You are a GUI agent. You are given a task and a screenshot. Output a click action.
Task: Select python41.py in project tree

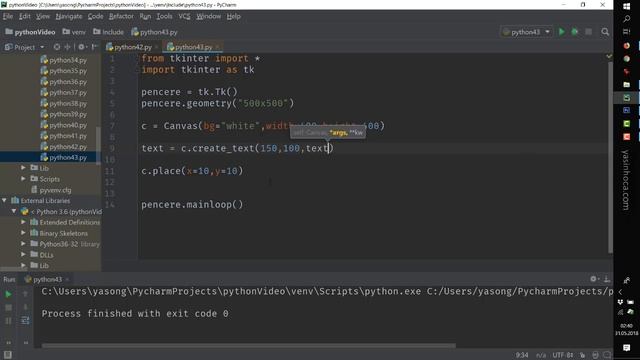coord(68,136)
